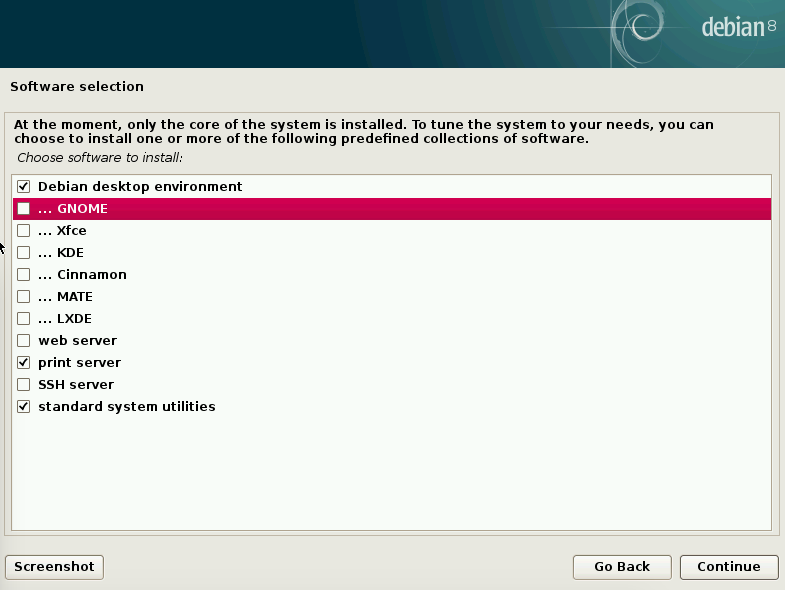Viewport: 785px width, 590px height.
Task: Check the KDE option box
Action: click(x=24, y=253)
